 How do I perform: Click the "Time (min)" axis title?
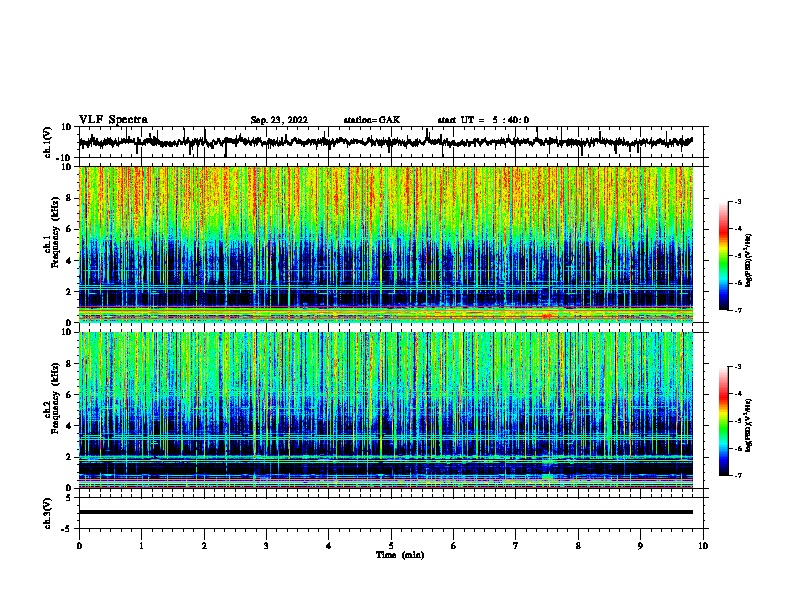coord(400,555)
